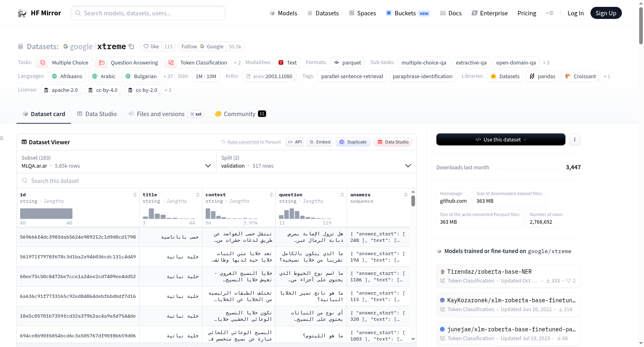Sort by context column sort icon

271,195
